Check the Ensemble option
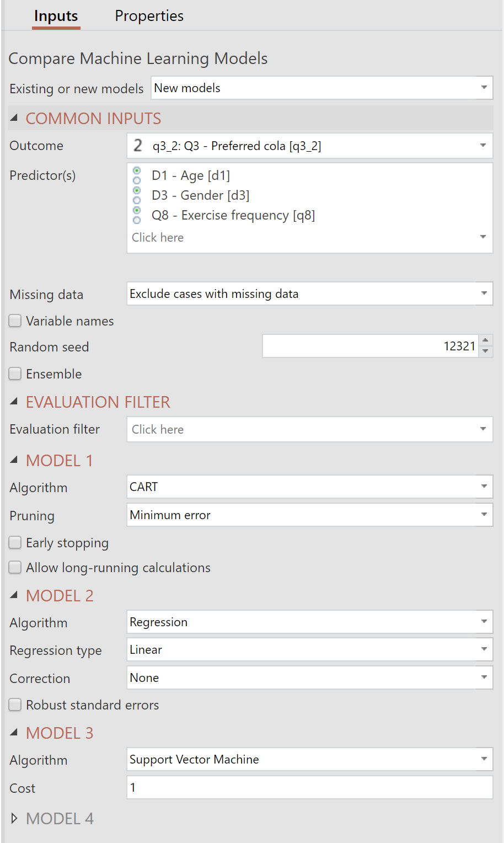Image resolution: width=504 pixels, height=843 pixels. pos(14,374)
